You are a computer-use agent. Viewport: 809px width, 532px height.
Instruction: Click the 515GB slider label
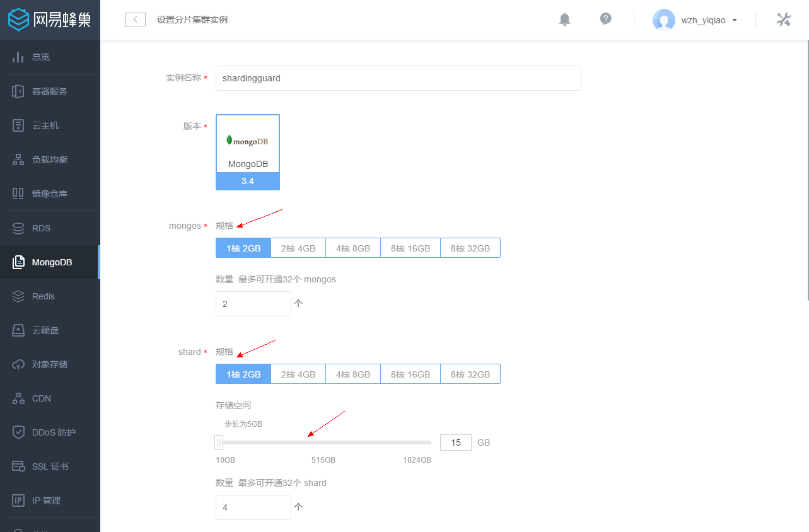click(323, 460)
